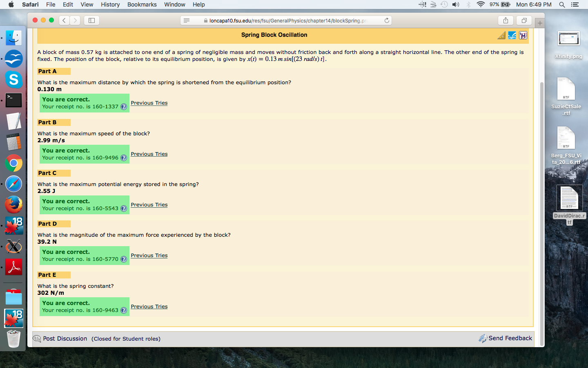Click the Send Feedback link
Viewport: 588px width, 368px height.
(x=510, y=338)
